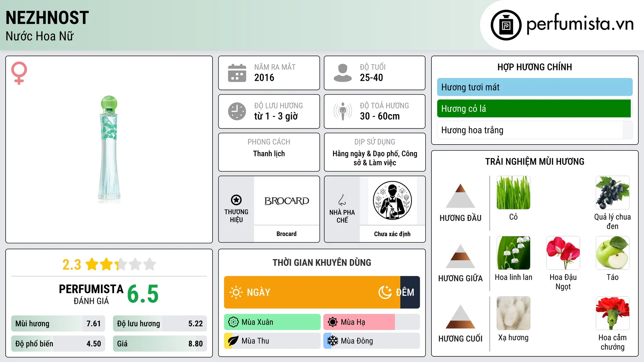The height and width of the screenshot is (362, 644).
Task: Click the Giá 8.80 score bar
Action: click(160, 343)
